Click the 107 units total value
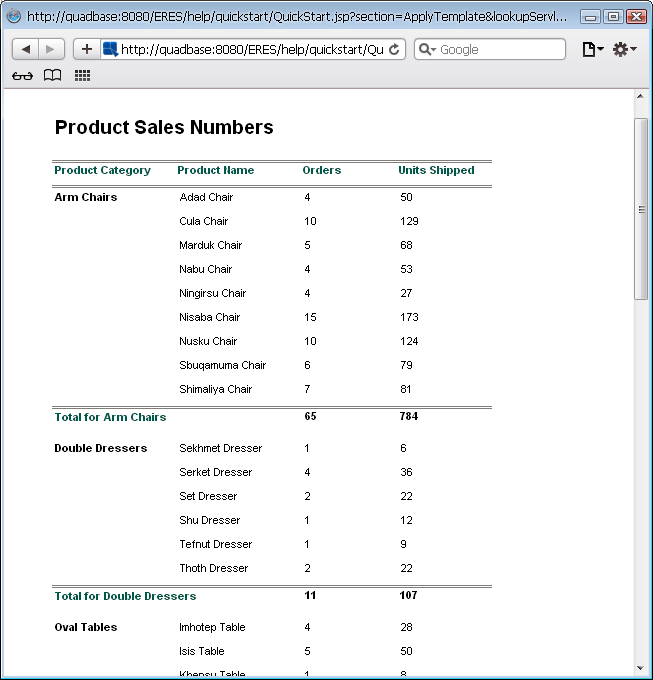 click(408, 595)
